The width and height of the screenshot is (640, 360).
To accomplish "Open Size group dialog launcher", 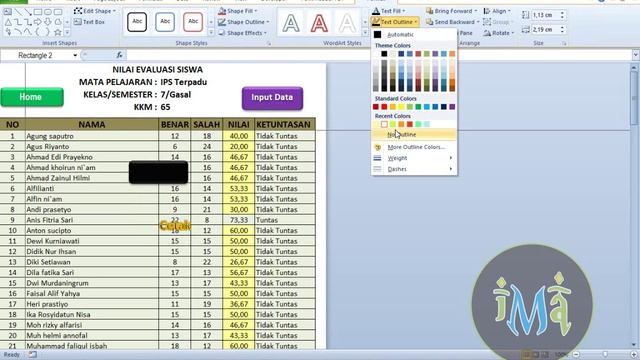I will pyautogui.click(x=564, y=43).
